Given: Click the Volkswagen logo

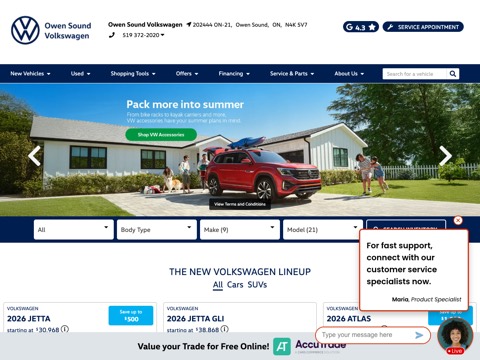Looking at the screenshot, I should (25, 30).
